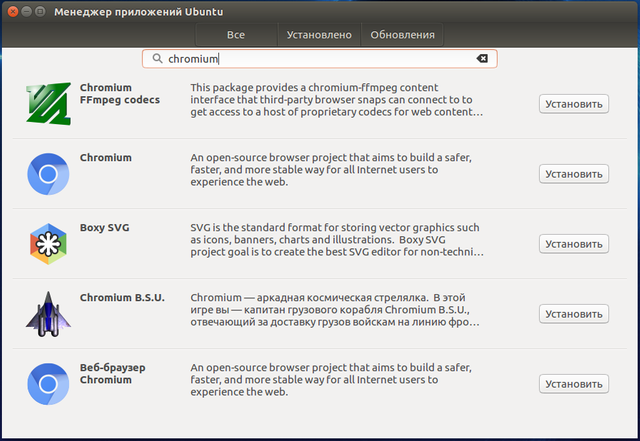Open the Boxy SVG title link
The height and width of the screenshot is (441, 640).
[104, 228]
